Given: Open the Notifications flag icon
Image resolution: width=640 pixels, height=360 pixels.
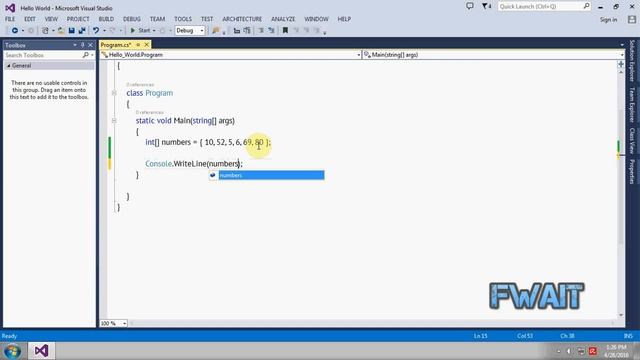Looking at the screenshot, I should (x=486, y=6).
